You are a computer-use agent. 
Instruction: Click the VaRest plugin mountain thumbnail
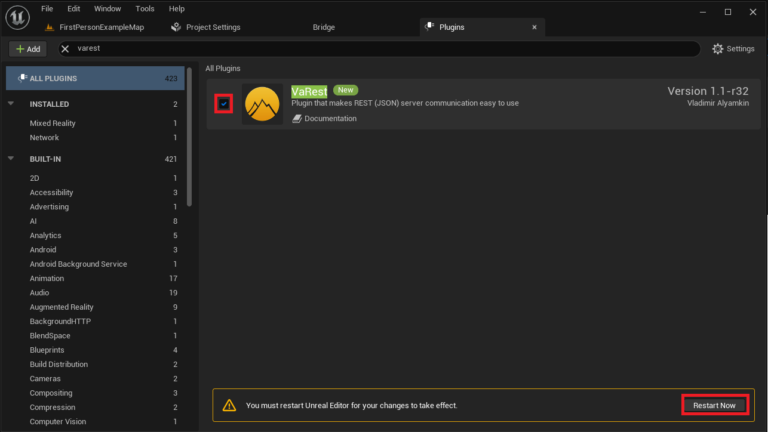[x=262, y=104]
